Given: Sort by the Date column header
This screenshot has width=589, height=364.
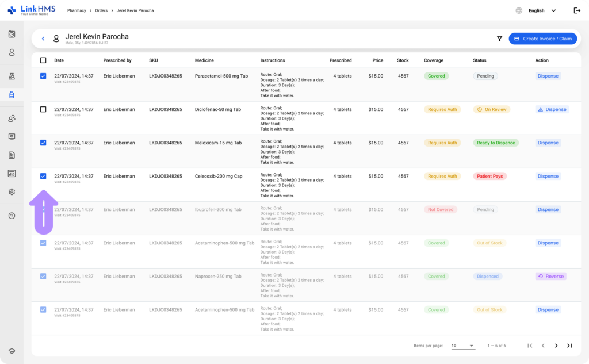Looking at the screenshot, I should click(59, 60).
